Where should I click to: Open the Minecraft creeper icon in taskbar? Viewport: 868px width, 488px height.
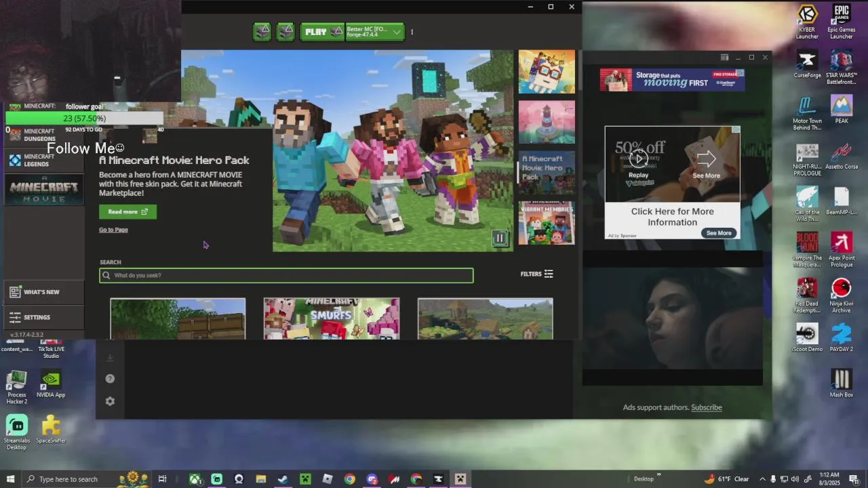pos(305,479)
